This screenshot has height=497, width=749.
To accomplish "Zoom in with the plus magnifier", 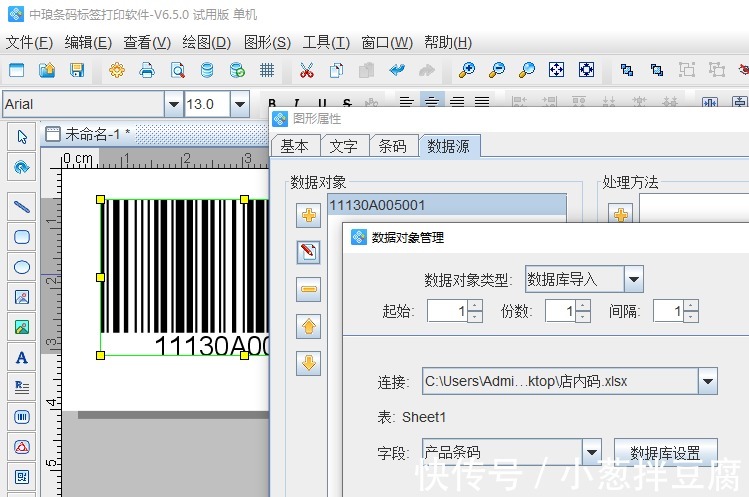I will pos(467,70).
